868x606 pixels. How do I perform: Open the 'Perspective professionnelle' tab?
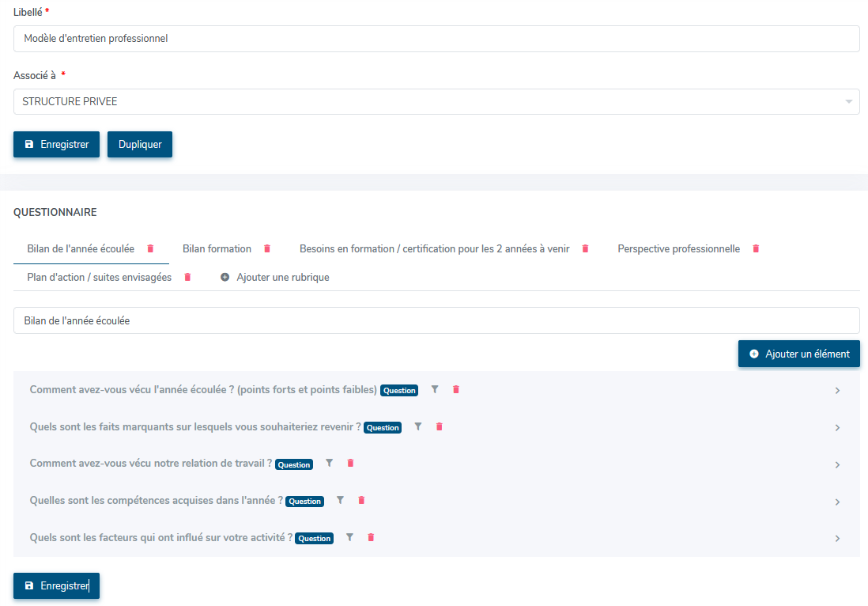(678, 248)
